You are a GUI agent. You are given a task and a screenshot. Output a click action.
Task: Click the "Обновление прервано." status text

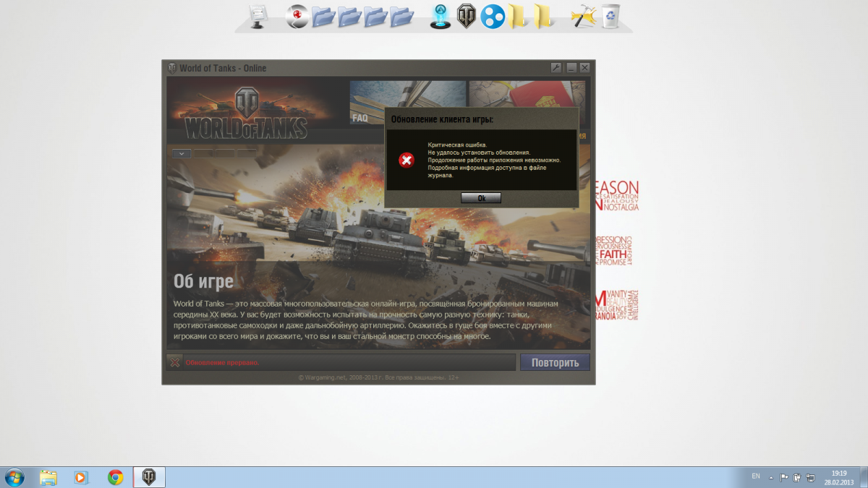click(x=222, y=362)
